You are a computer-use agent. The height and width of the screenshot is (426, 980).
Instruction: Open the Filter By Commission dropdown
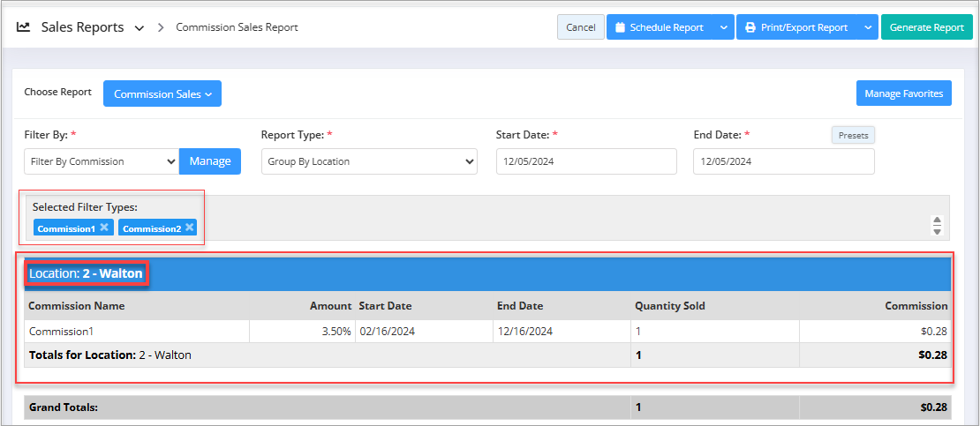[x=102, y=161]
